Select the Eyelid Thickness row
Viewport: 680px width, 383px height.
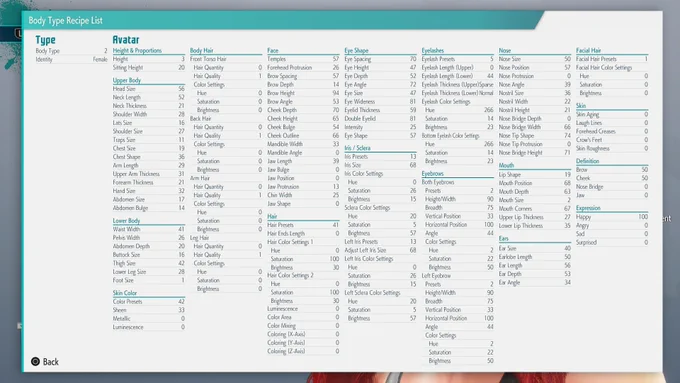(x=380, y=110)
